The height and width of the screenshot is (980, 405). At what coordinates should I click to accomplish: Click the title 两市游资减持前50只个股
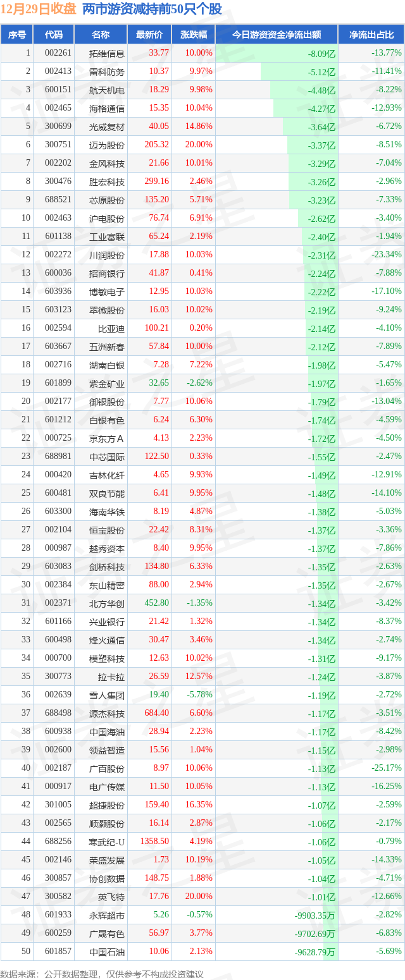tap(153, 9)
